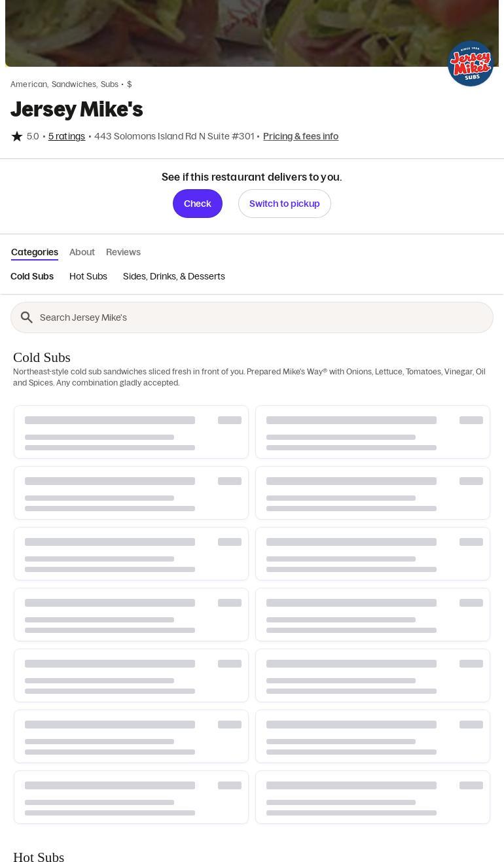
Task: Click the 443 Solomons Island Rd address
Action: pyautogui.click(x=174, y=136)
